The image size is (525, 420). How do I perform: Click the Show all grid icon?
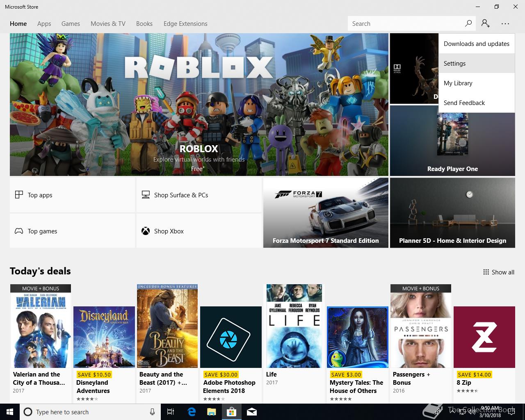(x=486, y=272)
